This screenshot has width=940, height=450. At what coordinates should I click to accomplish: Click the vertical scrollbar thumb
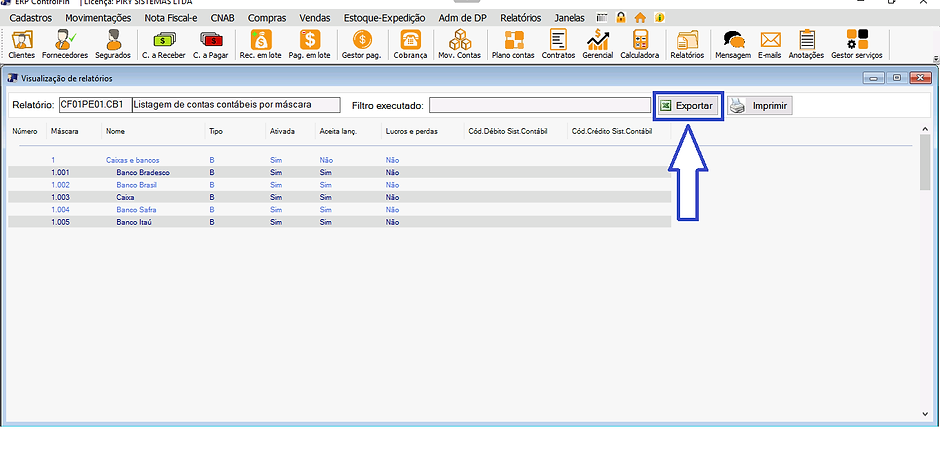[925, 162]
